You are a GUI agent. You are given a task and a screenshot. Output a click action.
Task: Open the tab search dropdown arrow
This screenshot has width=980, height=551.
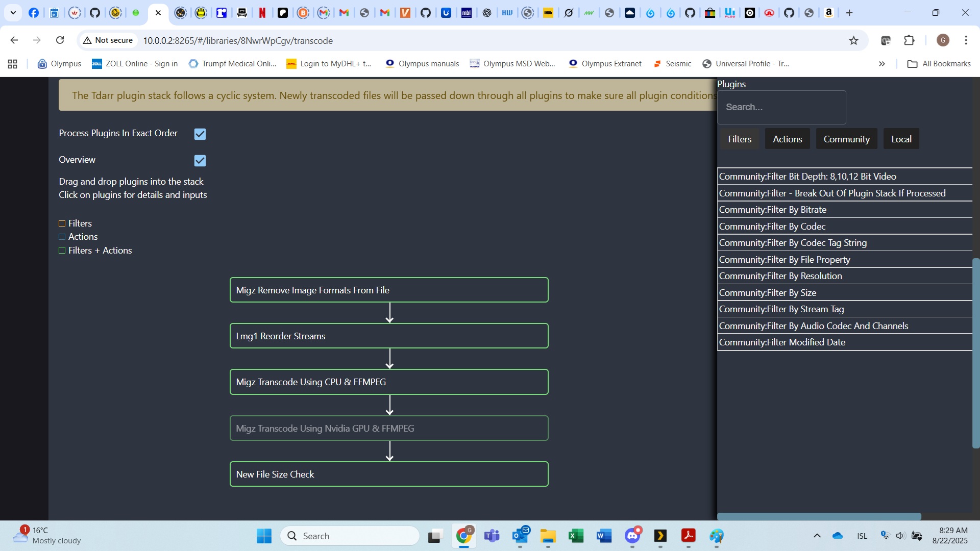[13, 13]
